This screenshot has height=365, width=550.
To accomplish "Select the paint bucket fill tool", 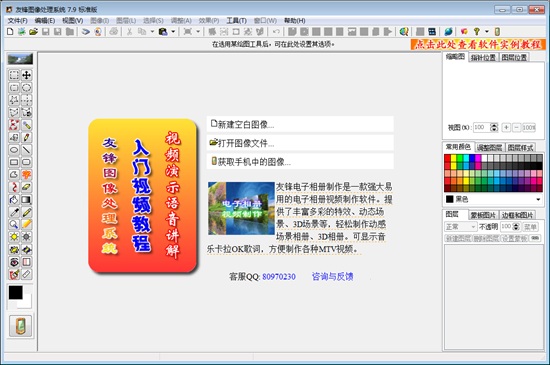I will click(14, 200).
